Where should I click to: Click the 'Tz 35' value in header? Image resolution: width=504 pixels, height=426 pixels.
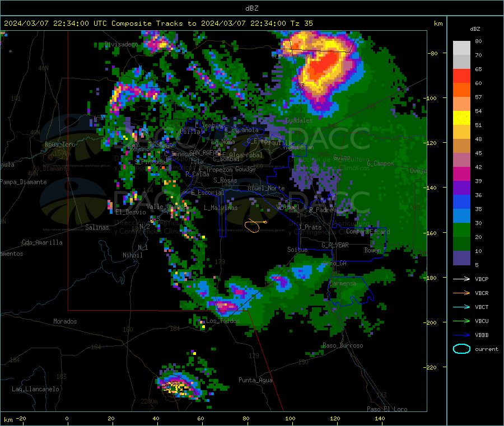[x=301, y=24]
